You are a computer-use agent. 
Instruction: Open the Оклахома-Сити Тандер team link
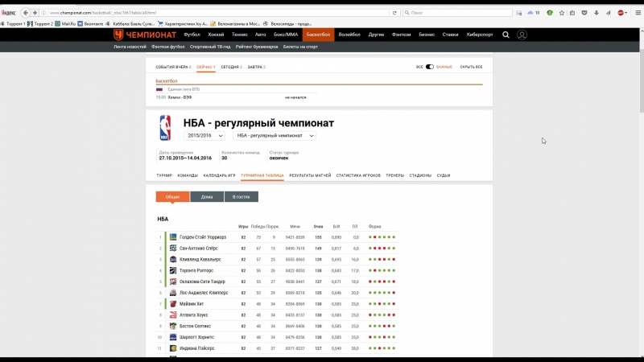(202, 282)
